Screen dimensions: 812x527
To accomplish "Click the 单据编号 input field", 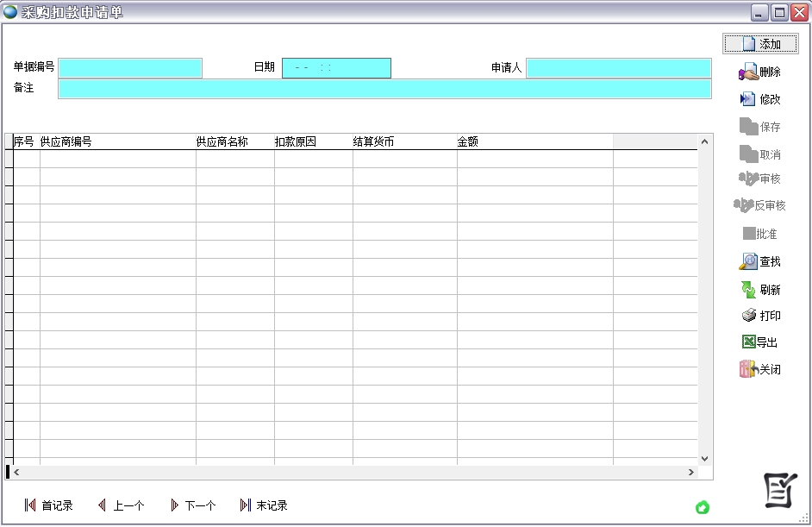I will pos(130,68).
